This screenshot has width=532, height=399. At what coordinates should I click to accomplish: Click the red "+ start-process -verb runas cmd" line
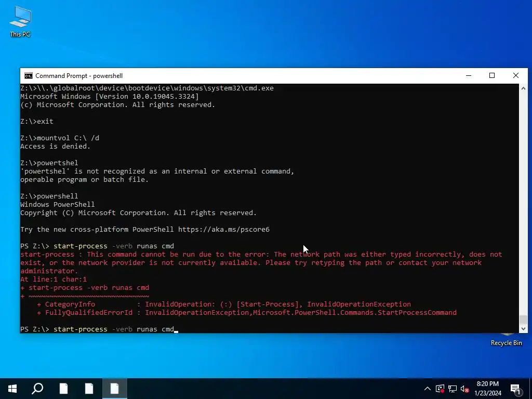point(85,287)
